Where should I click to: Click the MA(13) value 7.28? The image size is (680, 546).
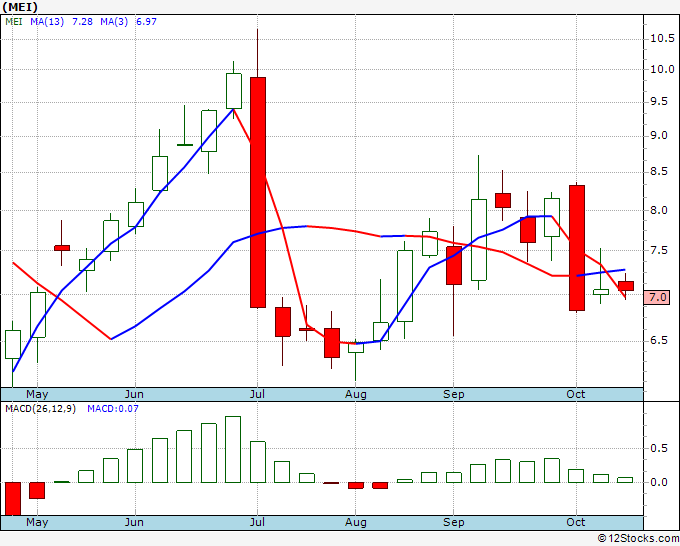point(82,21)
